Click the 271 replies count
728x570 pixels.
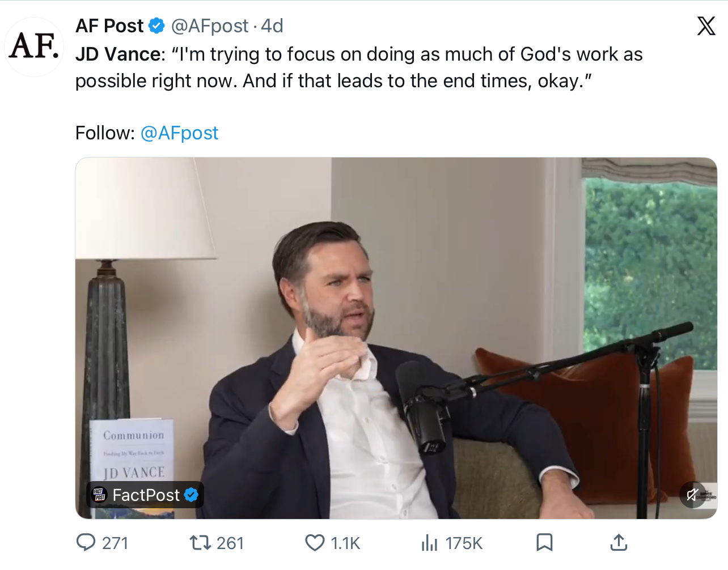pos(115,543)
